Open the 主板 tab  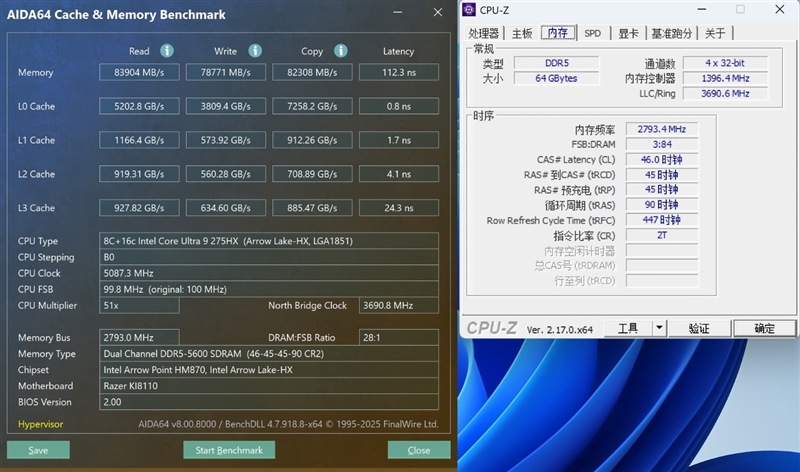522,33
